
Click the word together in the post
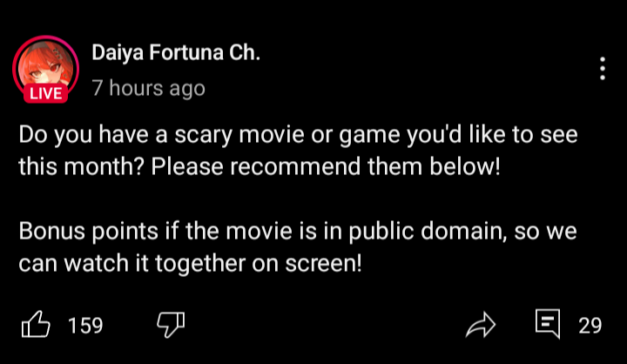(x=200, y=265)
